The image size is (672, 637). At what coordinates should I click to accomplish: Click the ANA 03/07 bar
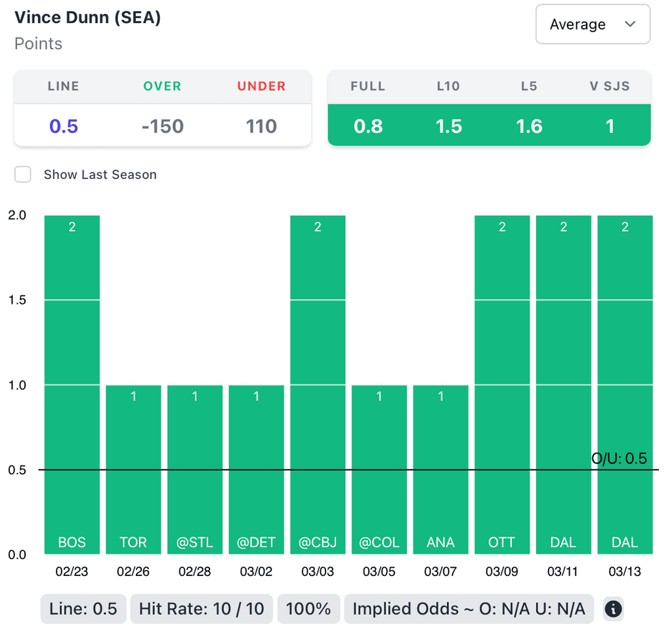[440, 470]
